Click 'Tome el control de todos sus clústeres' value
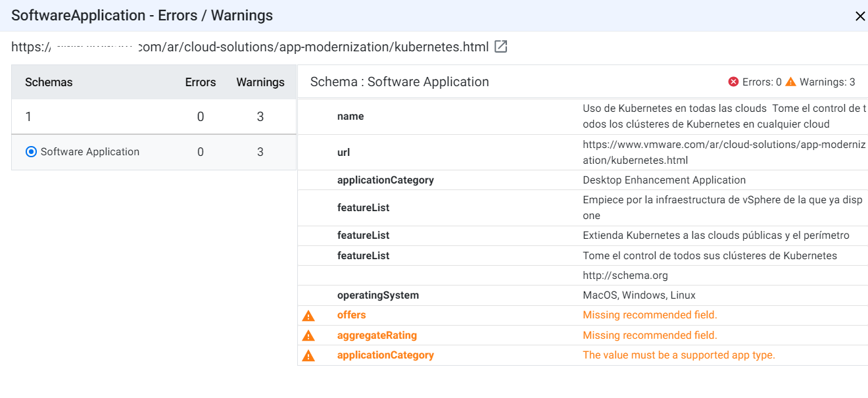Image resolution: width=868 pixels, height=398 pixels. [x=710, y=256]
